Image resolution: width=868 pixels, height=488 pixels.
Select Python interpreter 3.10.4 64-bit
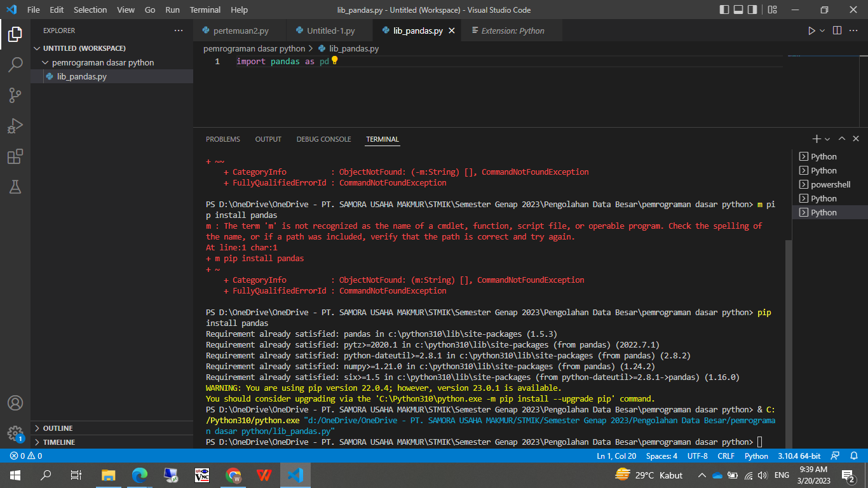coord(799,456)
